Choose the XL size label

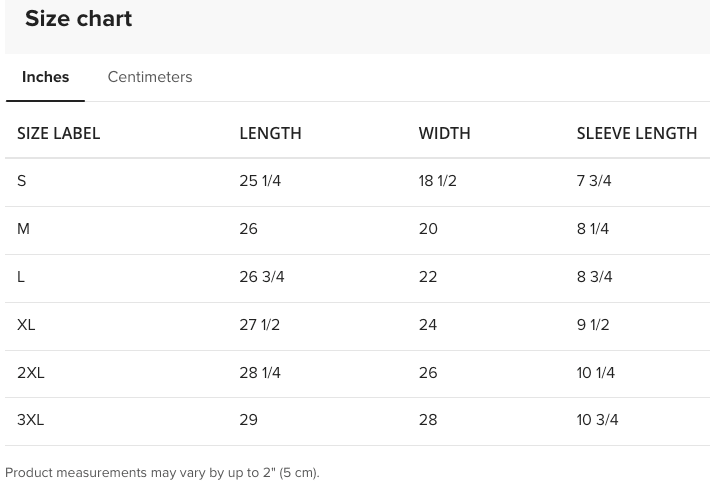pos(26,325)
